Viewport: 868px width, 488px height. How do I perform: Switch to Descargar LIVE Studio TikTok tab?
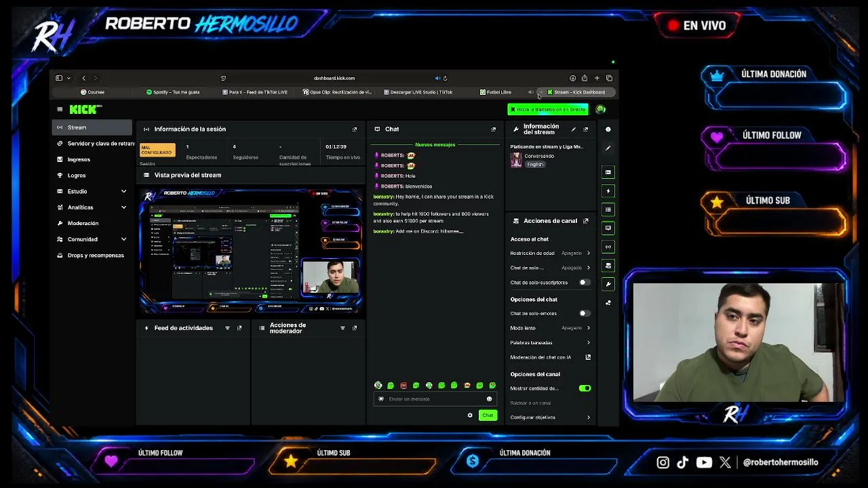(x=418, y=92)
